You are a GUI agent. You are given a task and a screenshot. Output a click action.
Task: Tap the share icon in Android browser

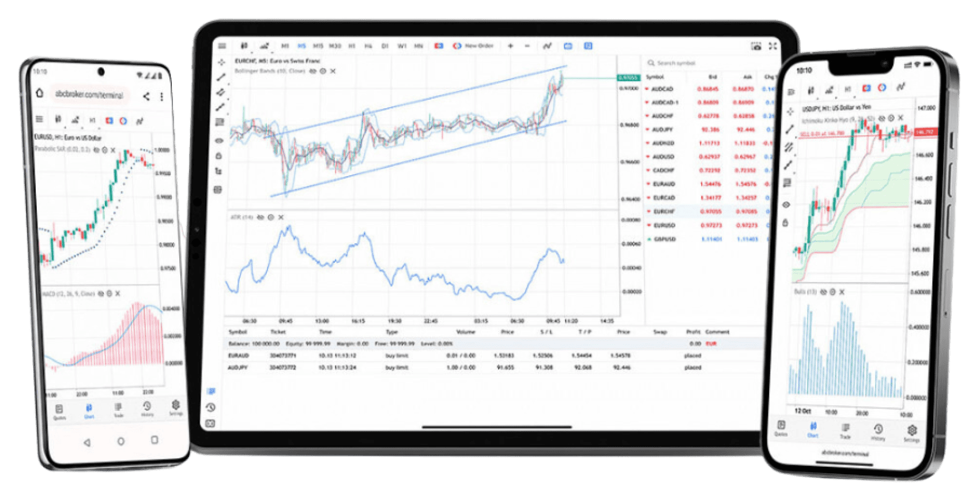146,96
